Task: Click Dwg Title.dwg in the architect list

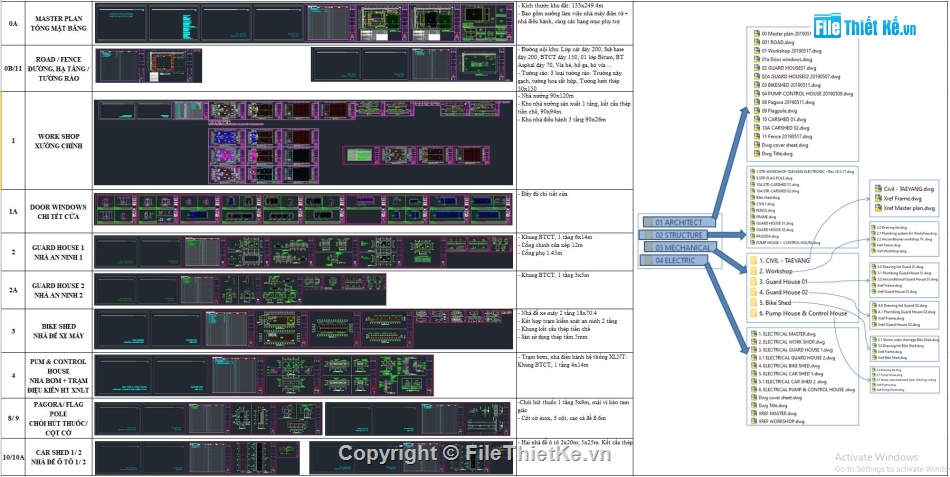Action: pyautogui.click(x=777, y=154)
